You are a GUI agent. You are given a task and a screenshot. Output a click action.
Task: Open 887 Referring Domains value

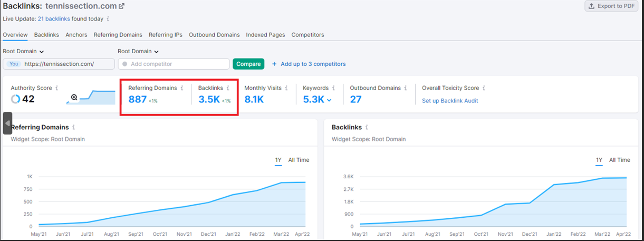point(138,99)
